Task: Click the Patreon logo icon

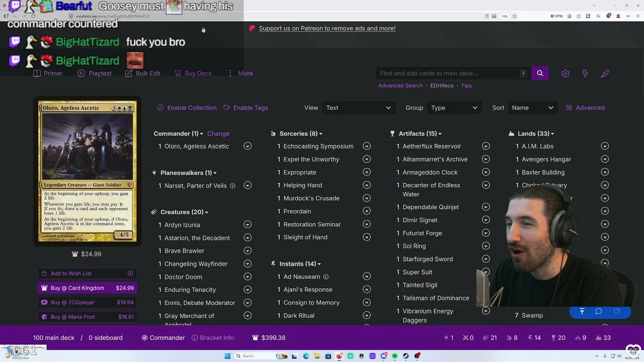Action: click(252, 28)
